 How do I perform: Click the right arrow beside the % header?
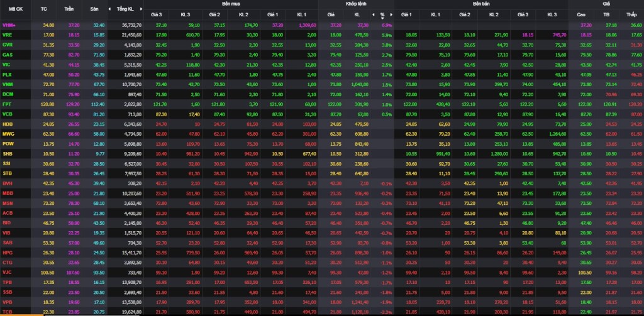[391, 14]
